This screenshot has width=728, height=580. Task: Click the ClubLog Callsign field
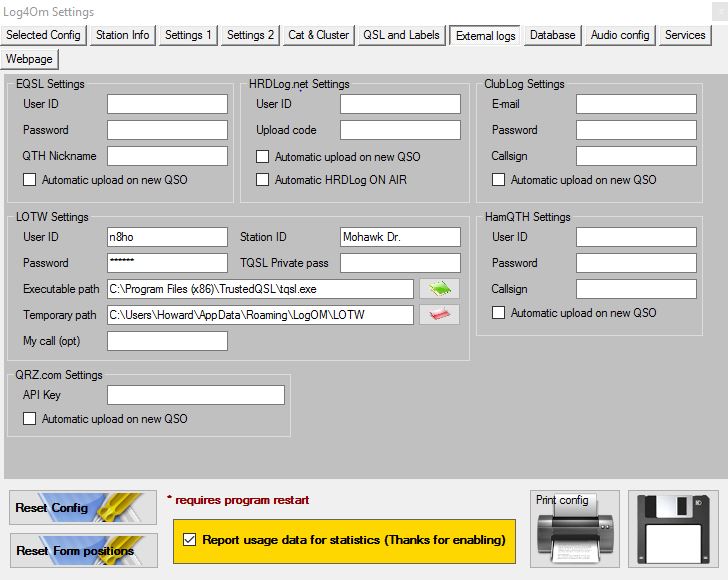636,156
